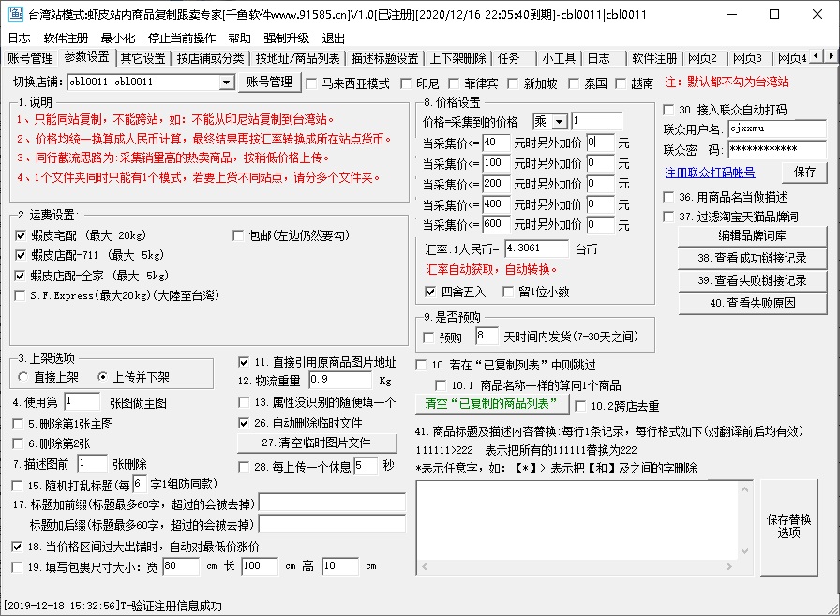Enable 包邮 free shipping checkbox
The width and height of the screenshot is (840, 616).
coord(238,235)
